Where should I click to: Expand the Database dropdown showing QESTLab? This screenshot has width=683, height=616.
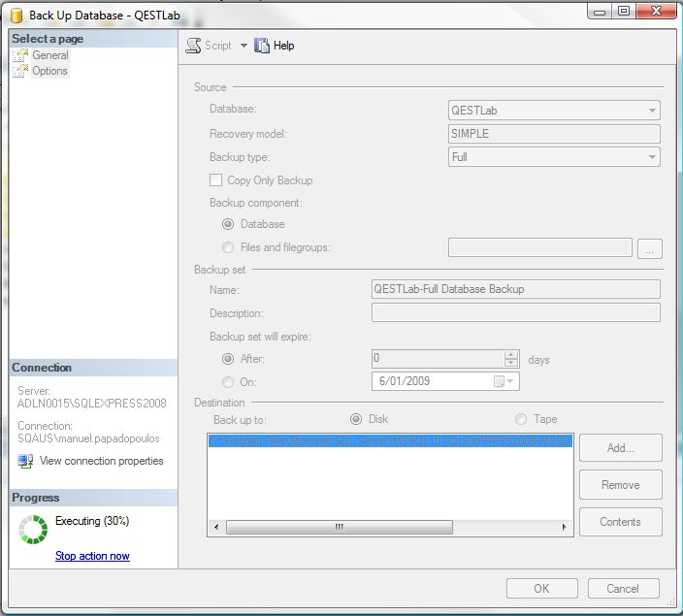[x=653, y=111]
